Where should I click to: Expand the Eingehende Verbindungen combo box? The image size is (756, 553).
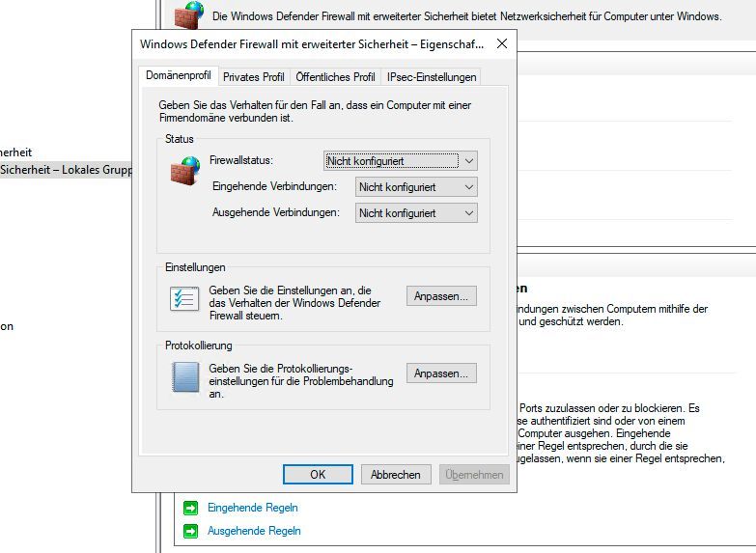(416, 187)
